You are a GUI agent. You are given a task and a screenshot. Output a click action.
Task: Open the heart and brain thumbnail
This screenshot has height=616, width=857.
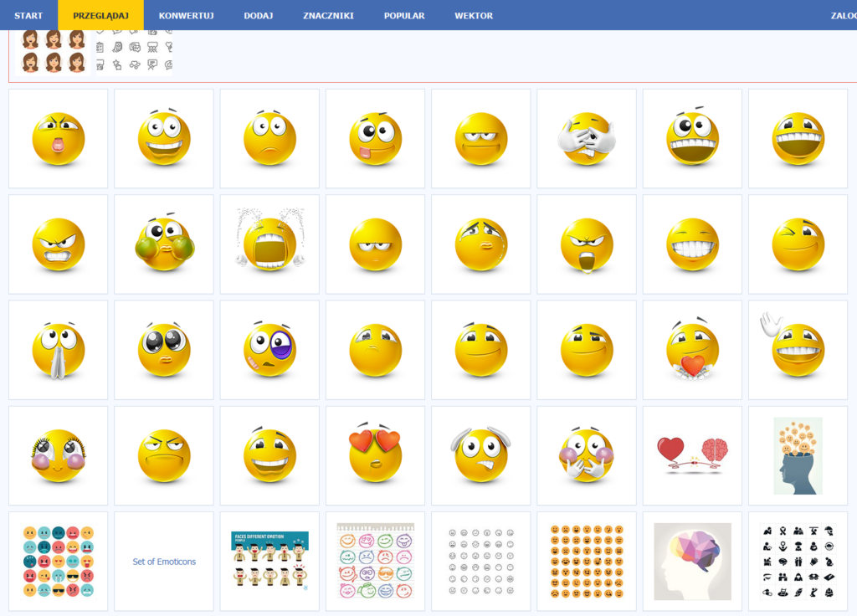[692, 455]
